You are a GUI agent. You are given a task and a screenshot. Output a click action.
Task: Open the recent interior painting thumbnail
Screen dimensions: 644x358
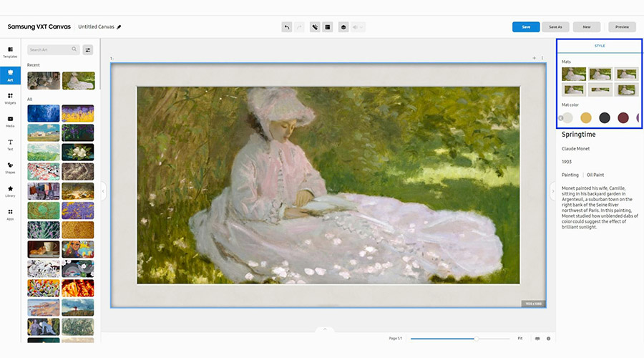[44, 81]
